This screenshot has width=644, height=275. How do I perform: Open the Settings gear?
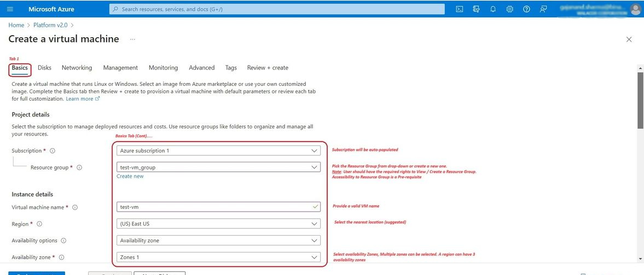point(510,9)
